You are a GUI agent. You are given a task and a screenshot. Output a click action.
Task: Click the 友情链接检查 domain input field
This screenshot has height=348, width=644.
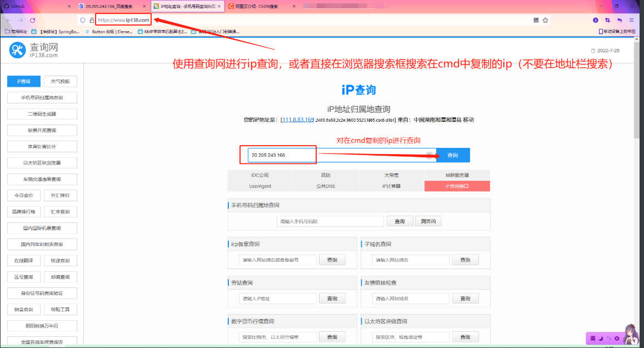click(x=411, y=299)
